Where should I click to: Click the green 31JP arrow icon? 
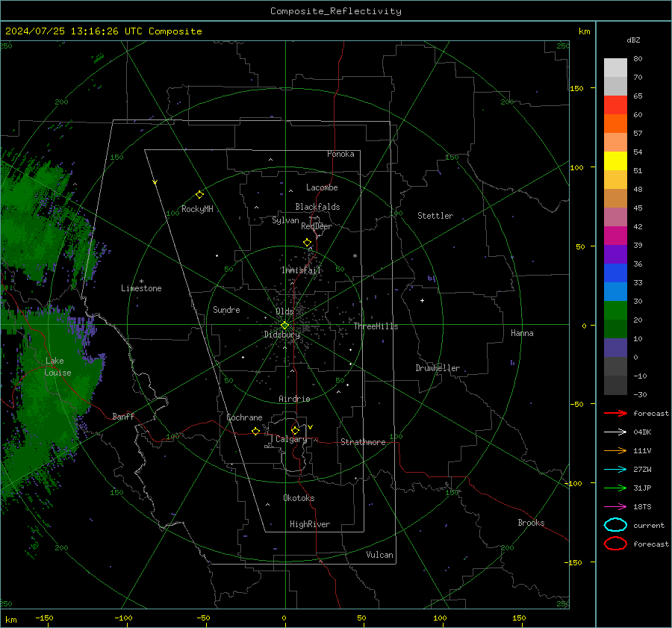click(615, 488)
